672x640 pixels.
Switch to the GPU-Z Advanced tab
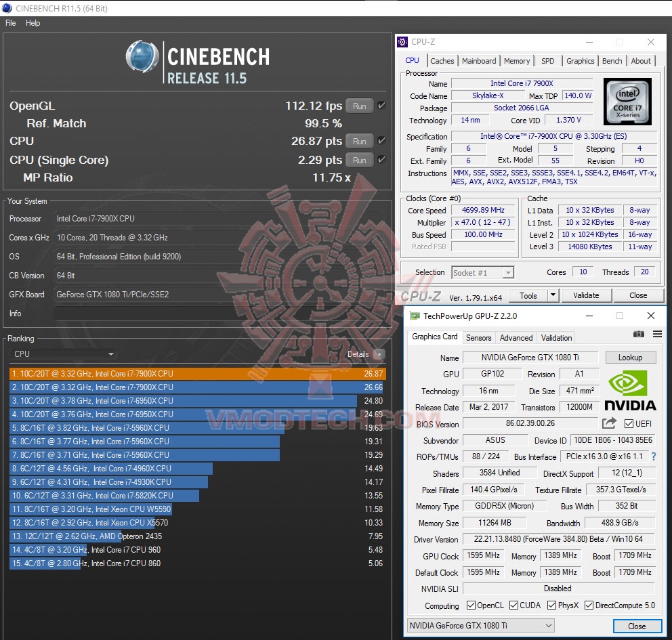[516, 337]
